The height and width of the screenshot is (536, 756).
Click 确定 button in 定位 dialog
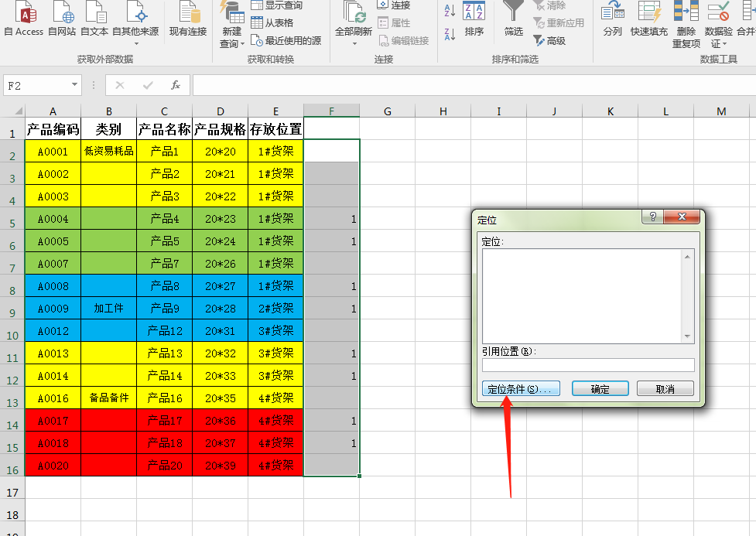click(600, 388)
